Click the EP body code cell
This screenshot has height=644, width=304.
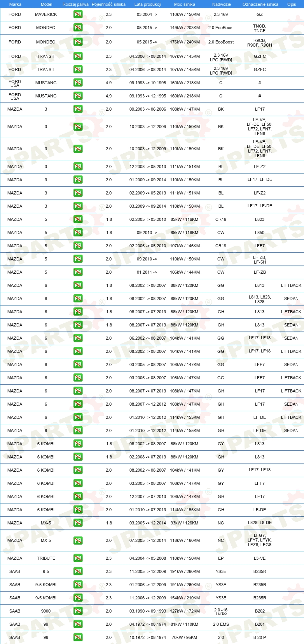point(221,558)
